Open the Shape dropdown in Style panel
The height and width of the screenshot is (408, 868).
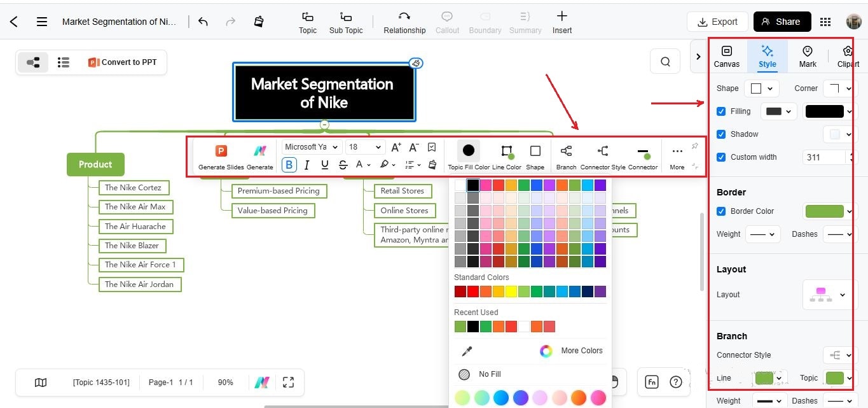tap(762, 88)
